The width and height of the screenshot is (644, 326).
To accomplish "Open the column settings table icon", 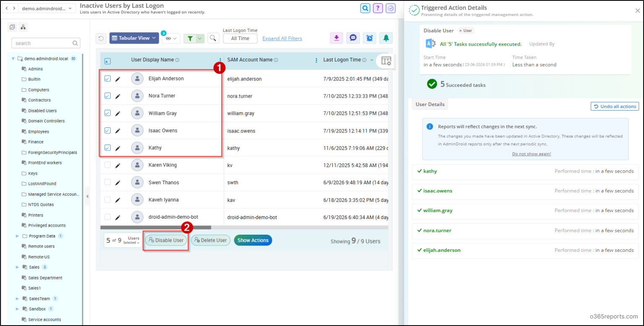I will tap(386, 61).
